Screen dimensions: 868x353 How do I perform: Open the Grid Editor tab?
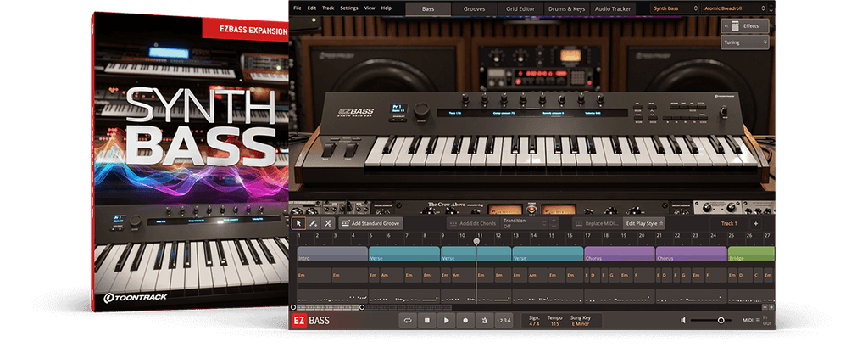coord(520,8)
